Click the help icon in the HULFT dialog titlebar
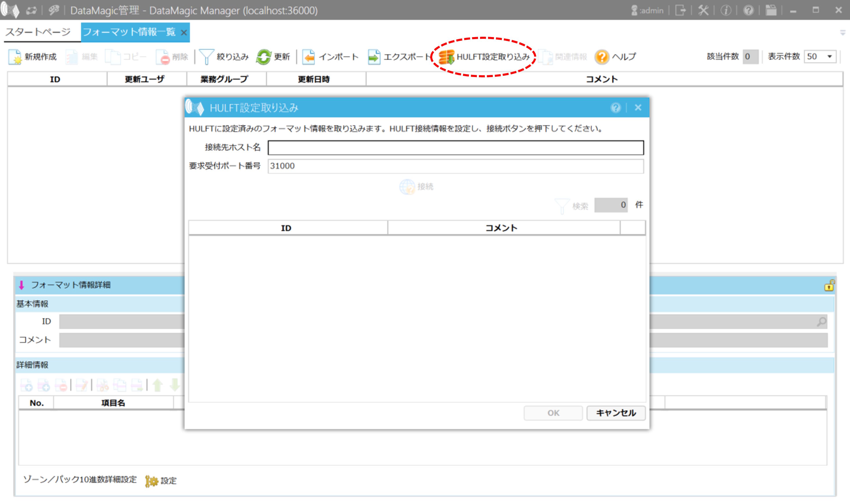 pos(616,108)
